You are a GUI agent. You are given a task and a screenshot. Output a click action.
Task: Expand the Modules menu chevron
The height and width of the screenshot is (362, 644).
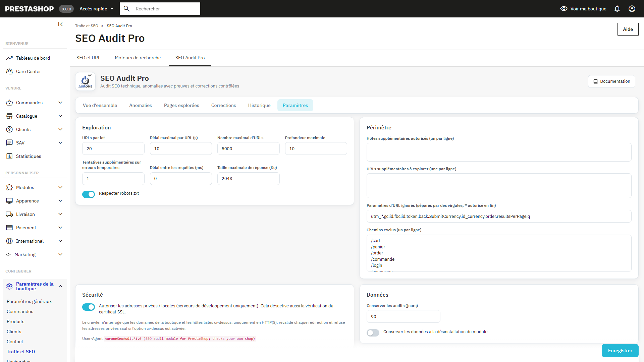click(x=60, y=187)
